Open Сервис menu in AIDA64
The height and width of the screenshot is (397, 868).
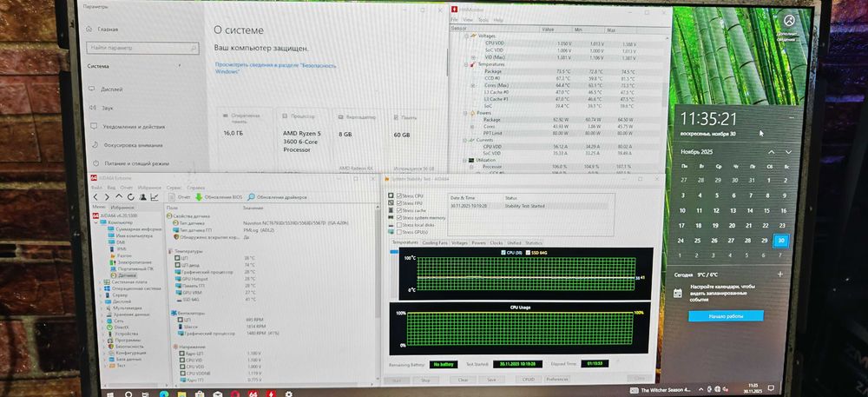(x=174, y=188)
